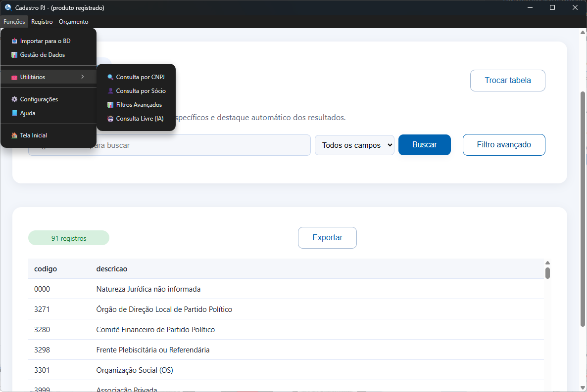Click the Gestão de Dados chart icon
Viewport: 587px width, 392px height.
click(14, 55)
